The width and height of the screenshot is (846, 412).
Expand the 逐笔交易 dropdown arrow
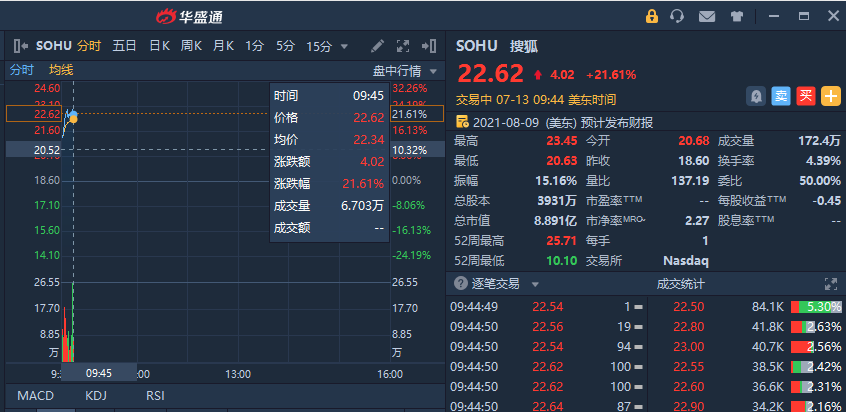coord(535,284)
